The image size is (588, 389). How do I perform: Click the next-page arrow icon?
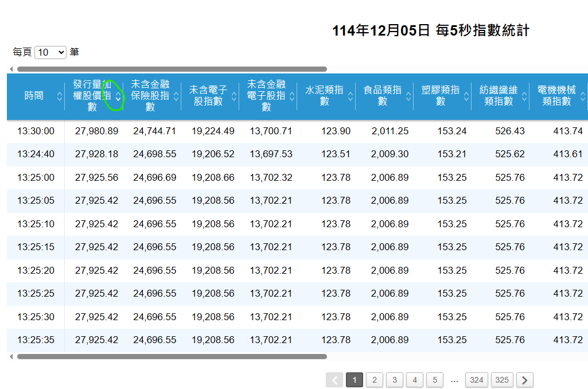tap(524, 380)
